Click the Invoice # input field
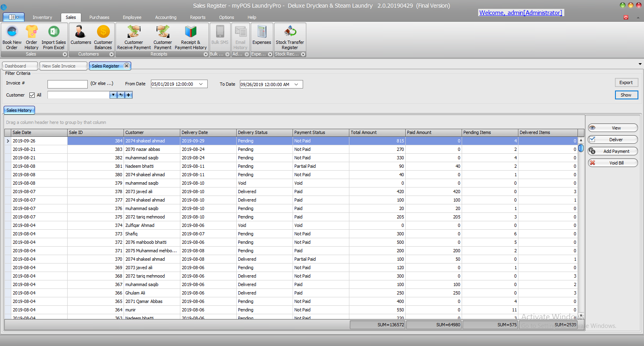644x346 pixels. [x=67, y=84]
